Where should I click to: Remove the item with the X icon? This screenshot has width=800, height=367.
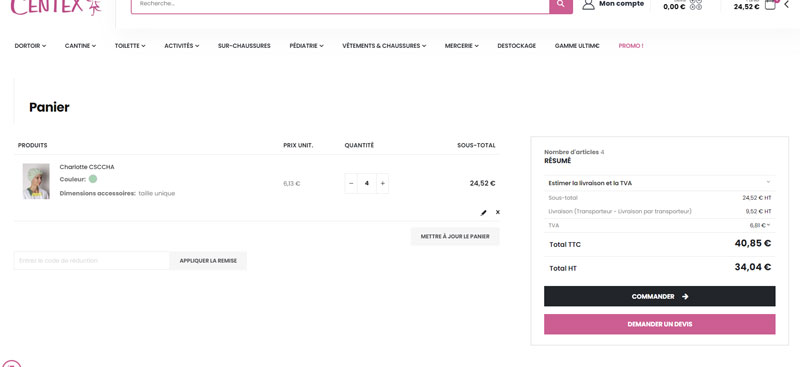point(498,212)
